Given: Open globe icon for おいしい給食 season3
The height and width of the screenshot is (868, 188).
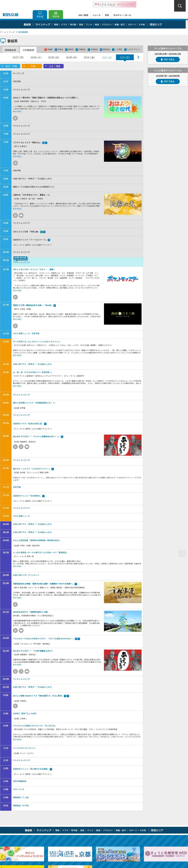Looking at the screenshot, I should (x=15, y=706).
